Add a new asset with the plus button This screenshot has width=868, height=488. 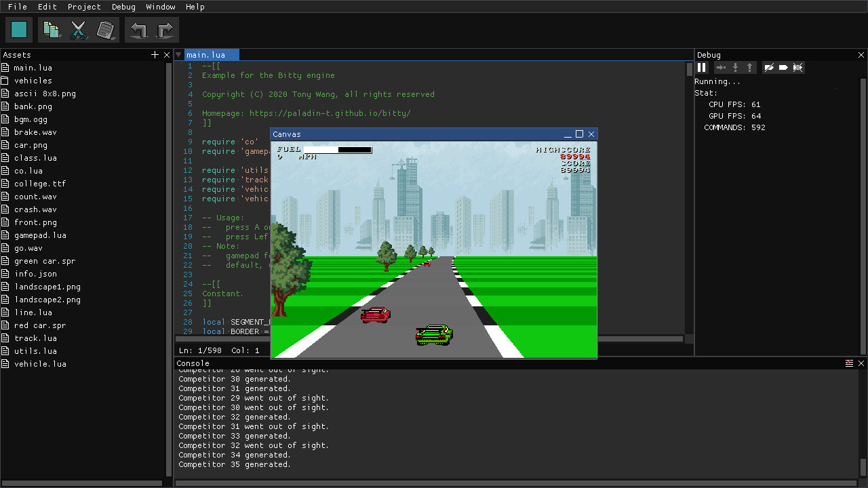pos(155,54)
